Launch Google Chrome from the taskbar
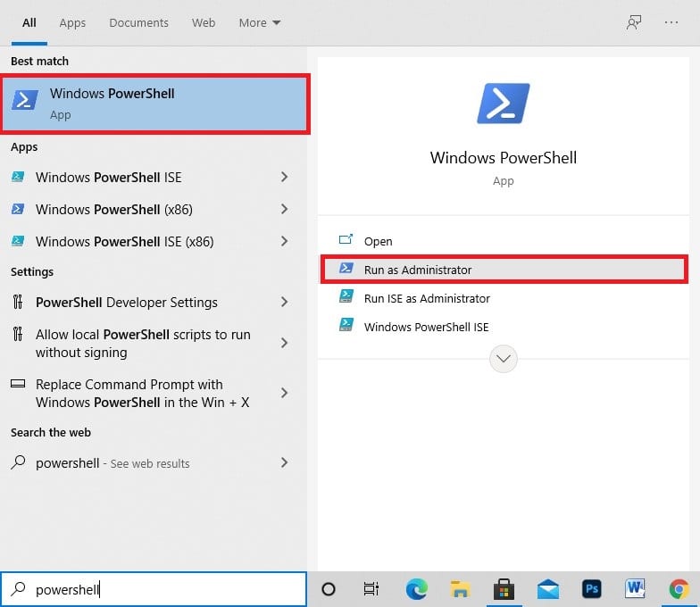 click(x=679, y=589)
